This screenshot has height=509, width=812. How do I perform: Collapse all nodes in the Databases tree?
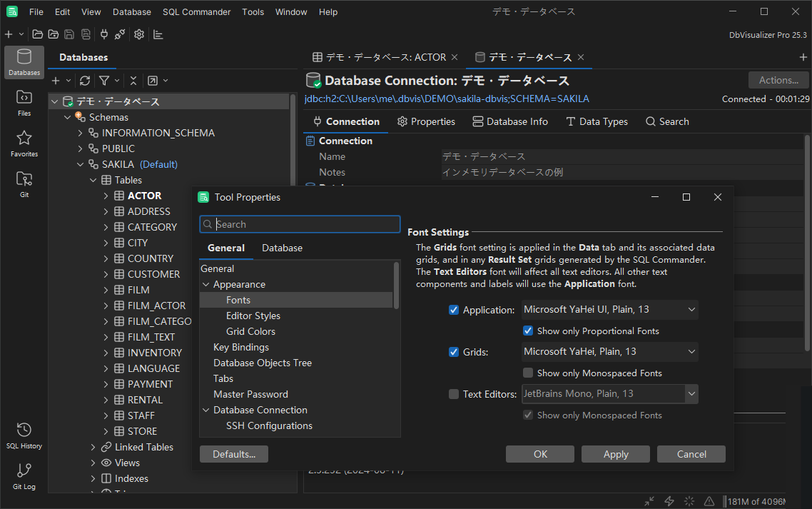pyautogui.click(x=133, y=81)
